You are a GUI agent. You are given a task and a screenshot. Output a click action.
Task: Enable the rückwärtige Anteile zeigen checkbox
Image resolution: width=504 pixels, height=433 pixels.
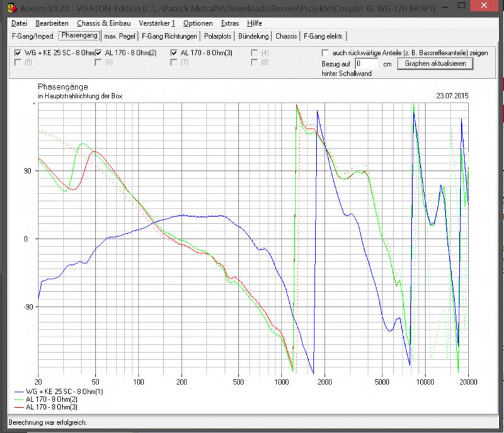click(325, 53)
